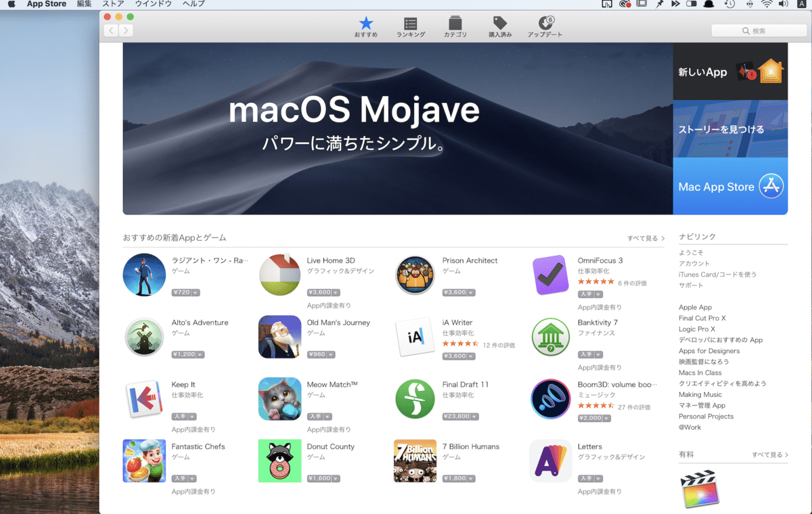Screen dimensions: 812x514
Task: Open the ラジアント・ワン app icon
Action: point(144,275)
